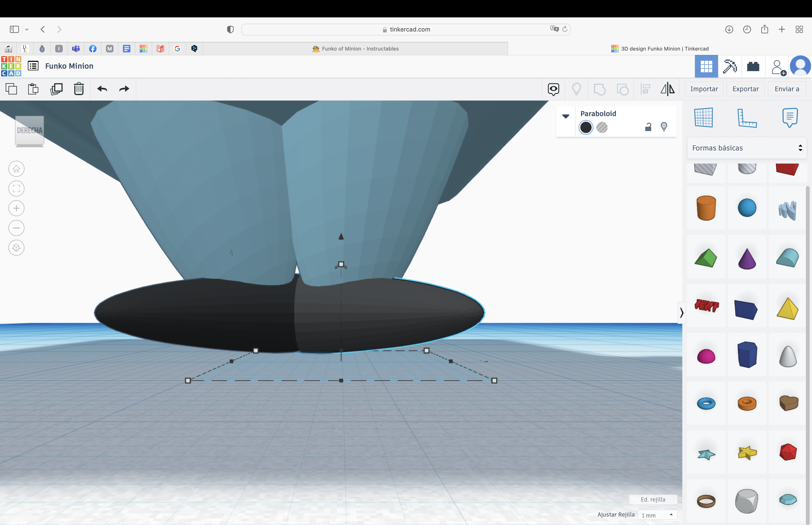Open the Ajustar Rejilla 1 mm dropdown
The image size is (812, 525).
[x=657, y=515]
